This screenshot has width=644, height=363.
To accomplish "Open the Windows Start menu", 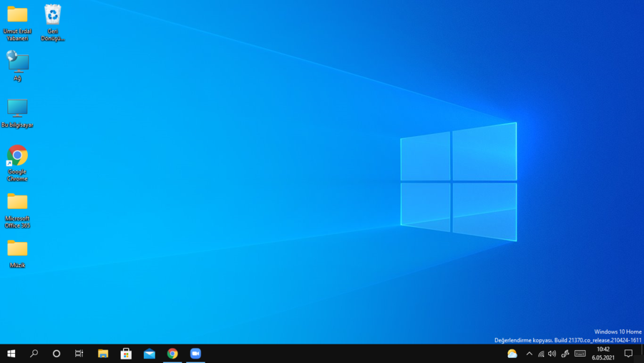I will click(x=11, y=354).
